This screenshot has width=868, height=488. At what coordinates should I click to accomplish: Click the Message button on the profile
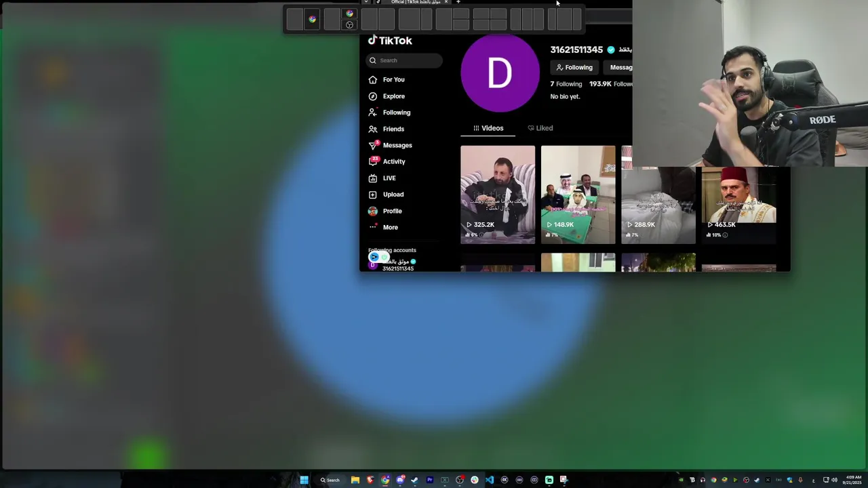point(620,67)
